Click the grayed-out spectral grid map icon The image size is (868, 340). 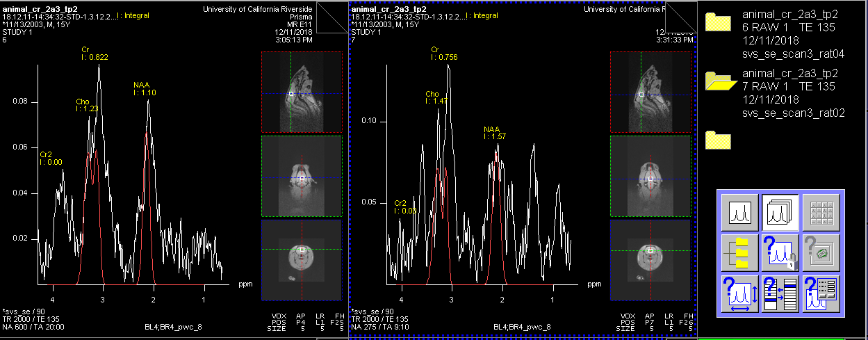[821, 212]
